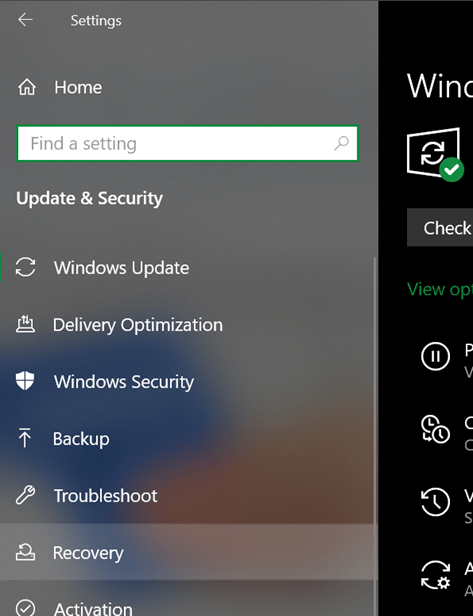Click the Change active hours clock icon
473x616 pixels.
coord(435,429)
